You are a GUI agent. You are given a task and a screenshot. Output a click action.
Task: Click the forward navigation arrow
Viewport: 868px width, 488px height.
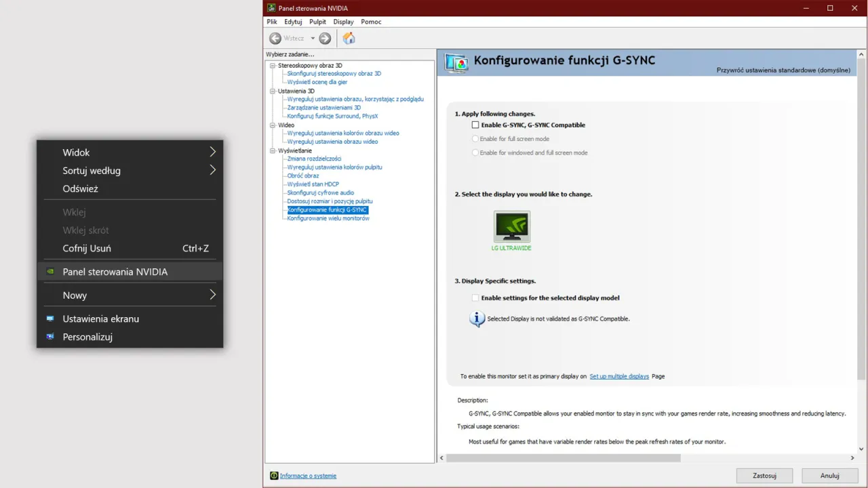(x=324, y=38)
